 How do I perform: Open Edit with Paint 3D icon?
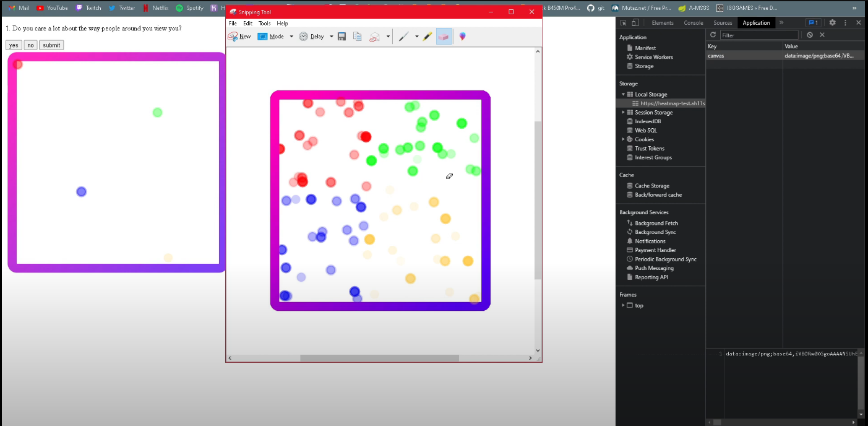tap(462, 37)
